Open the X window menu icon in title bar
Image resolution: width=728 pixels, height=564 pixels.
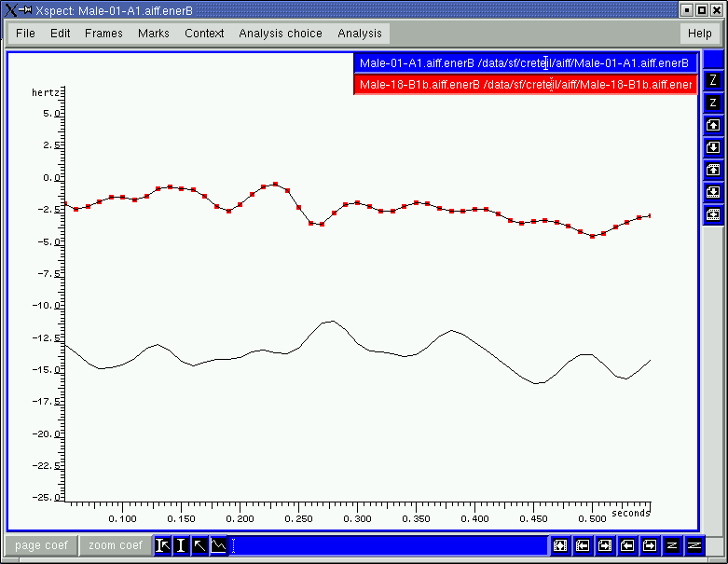[x=11, y=10]
